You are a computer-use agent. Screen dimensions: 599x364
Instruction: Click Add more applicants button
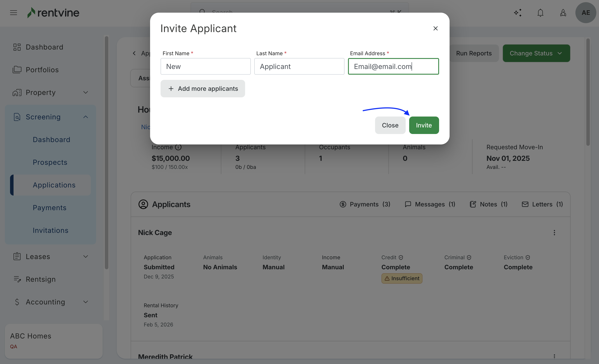click(x=203, y=89)
